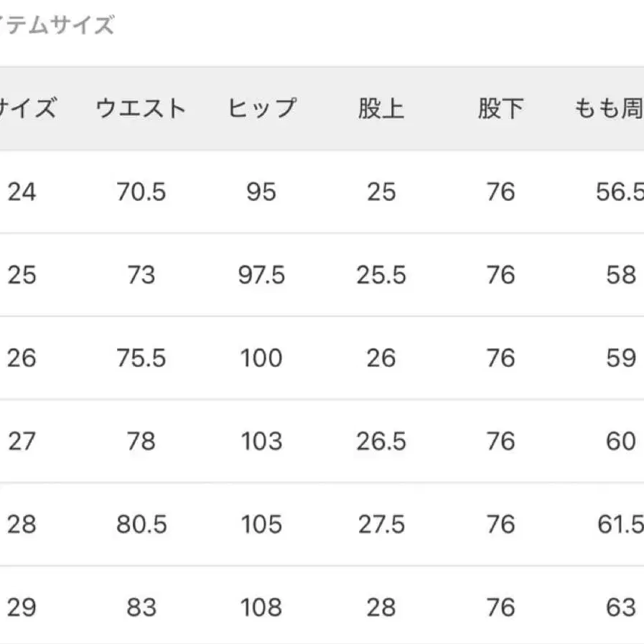Select the size 29 row label
The height and width of the screenshot is (644, 644).
click(22, 608)
